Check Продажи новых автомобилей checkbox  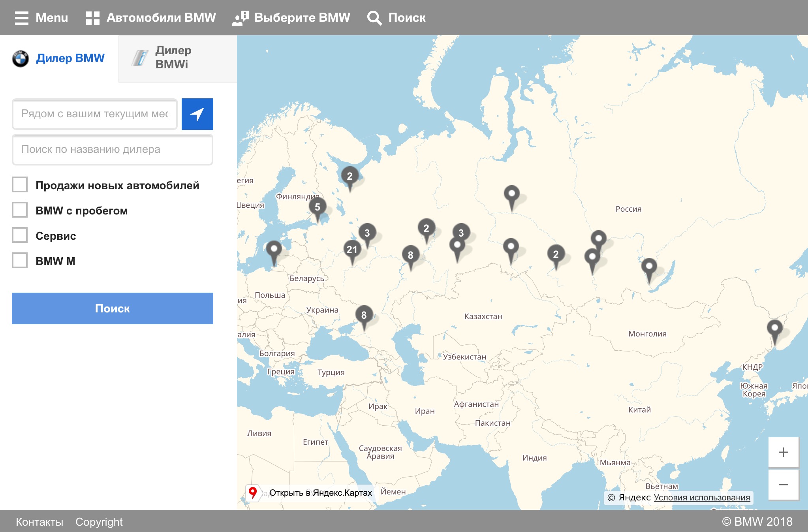(20, 184)
